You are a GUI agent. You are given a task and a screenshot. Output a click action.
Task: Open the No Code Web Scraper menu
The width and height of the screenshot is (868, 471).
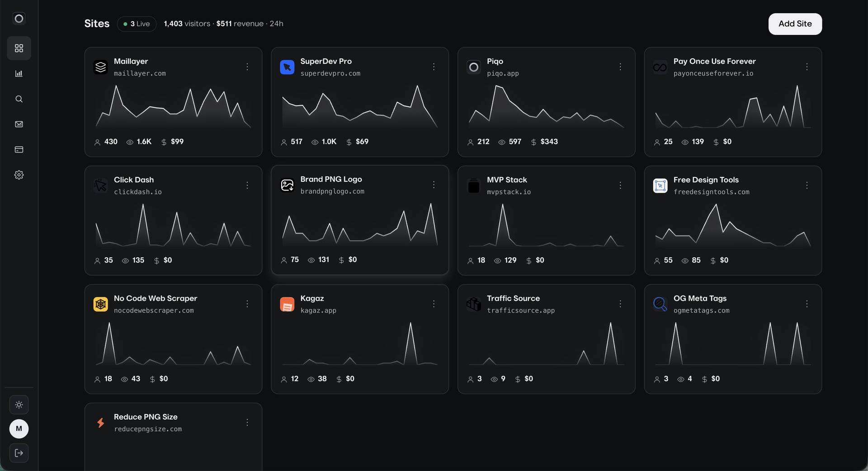coord(247,304)
